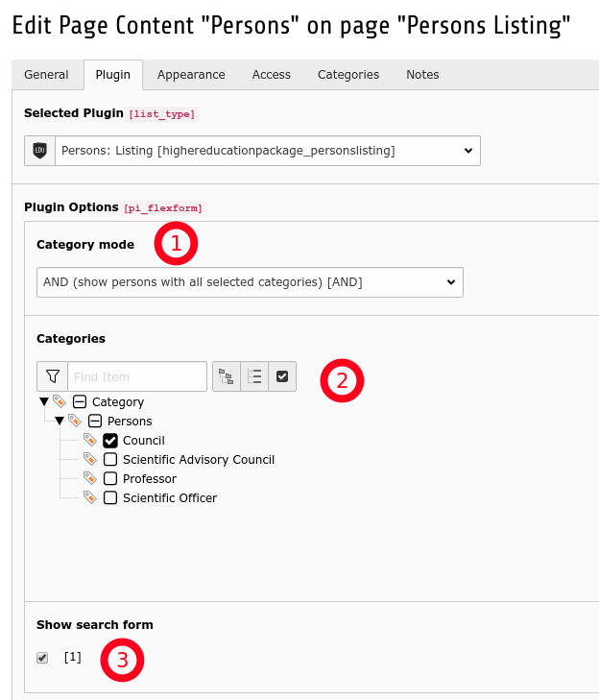This screenshot has height=700, width=599.
Task: Switch to the Appearance tab
Action: 191,75
